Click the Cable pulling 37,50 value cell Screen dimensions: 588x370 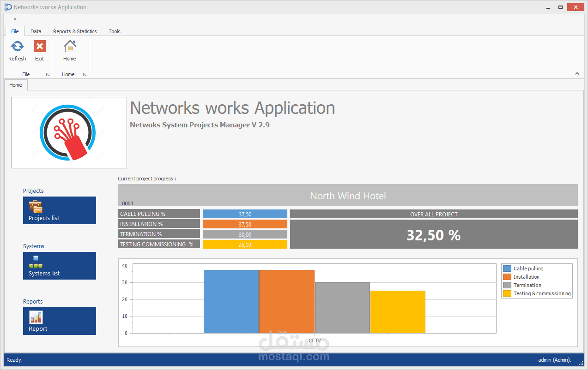pyautogui.click(x=245, y=214)
